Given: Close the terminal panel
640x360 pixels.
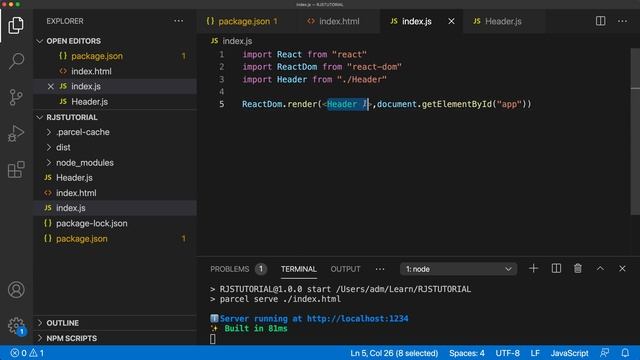Looking at the screenshot, I should point(622,269).
